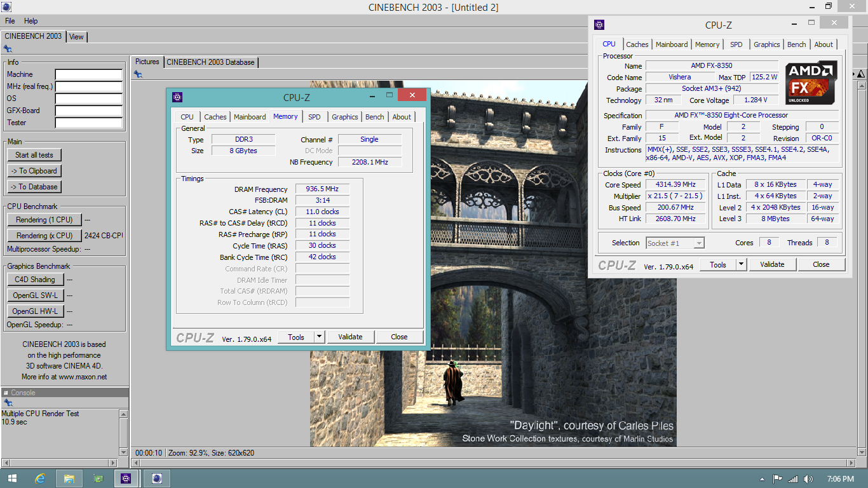The width and height of the screenshot is (868, 488).
Task: Run the OpenGL HW-L test
Action: (x=35, y=311)
